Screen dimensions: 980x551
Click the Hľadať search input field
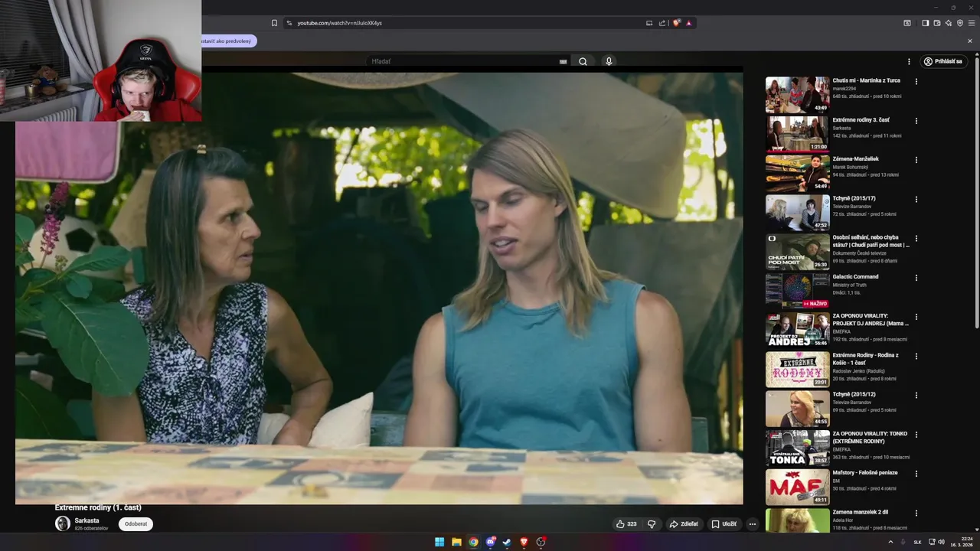pos(462,61)
